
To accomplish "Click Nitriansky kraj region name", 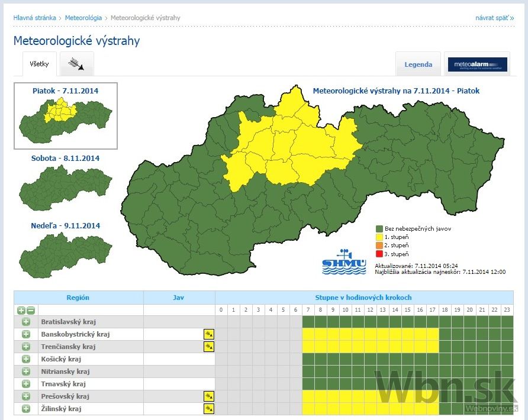I will 65,371.
